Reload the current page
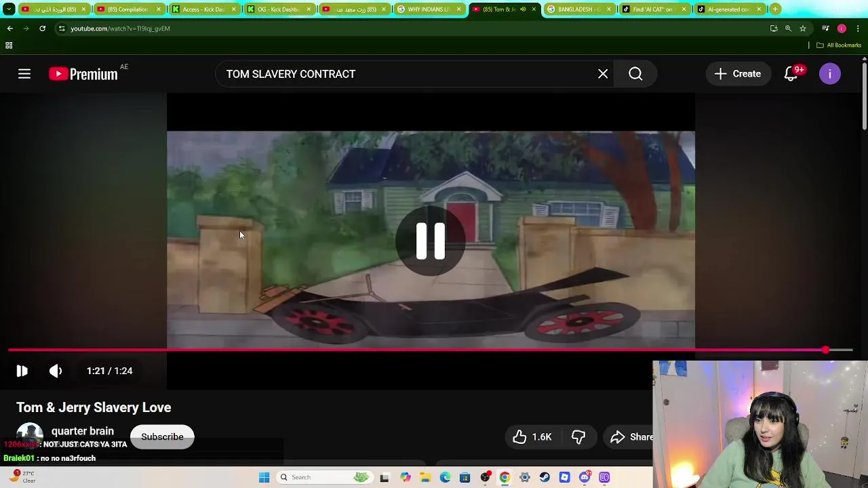The width and height of the screenshot is (868, 488). (42, 28)
